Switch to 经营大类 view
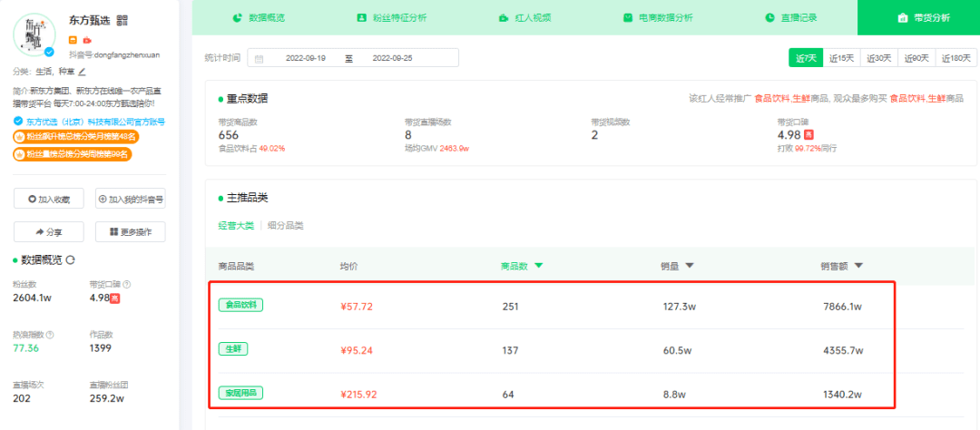 pos(236,226)
